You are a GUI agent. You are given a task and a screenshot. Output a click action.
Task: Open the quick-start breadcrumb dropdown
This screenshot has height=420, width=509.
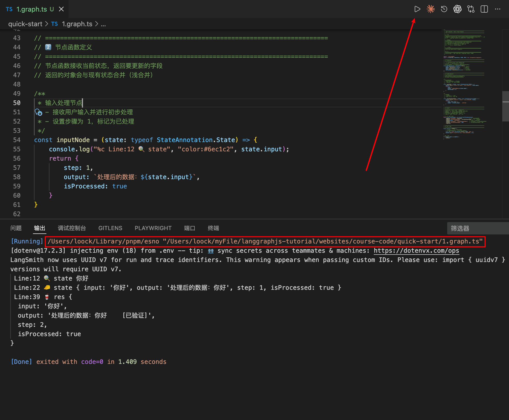tap(25, 24)
